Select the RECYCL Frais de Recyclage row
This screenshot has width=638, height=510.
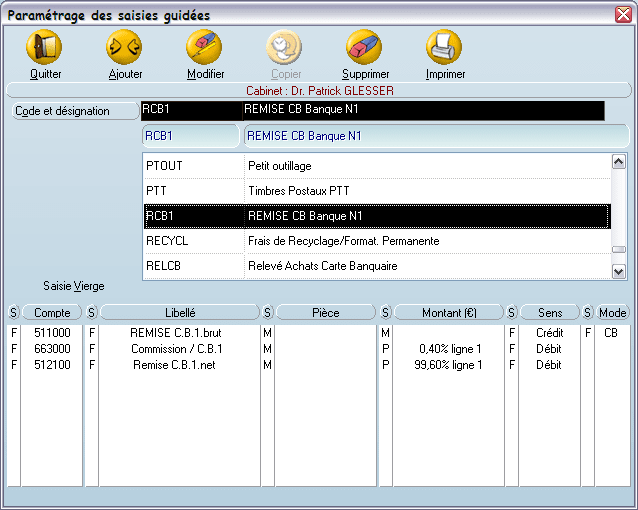coord(375,241)
